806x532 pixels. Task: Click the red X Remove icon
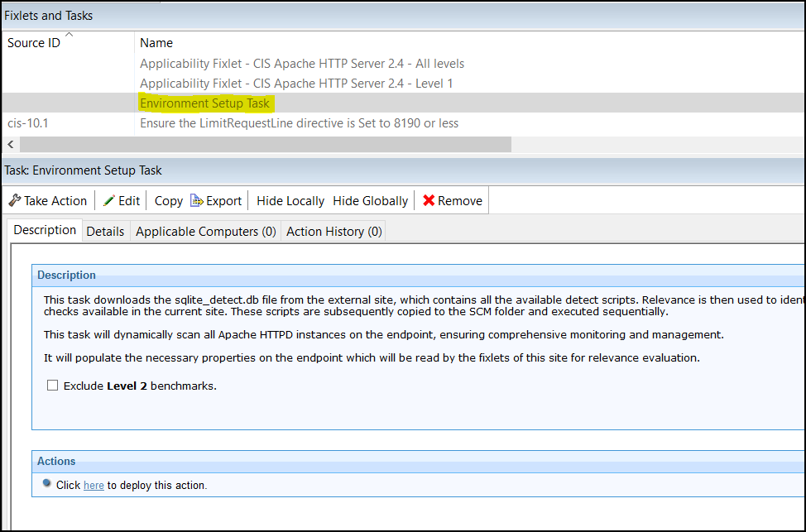[430, 200]
